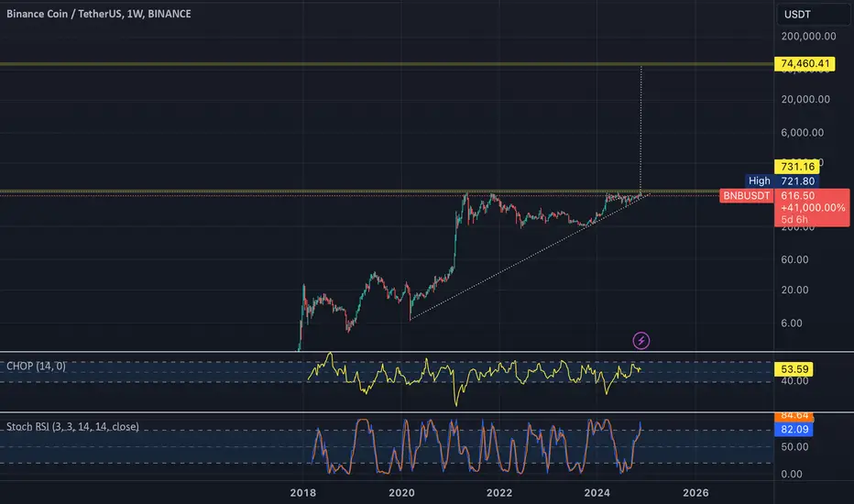This screenshot has height=504, width=854.
Task: Click the 616.50 current price label
Action: (x=798, y=195)
